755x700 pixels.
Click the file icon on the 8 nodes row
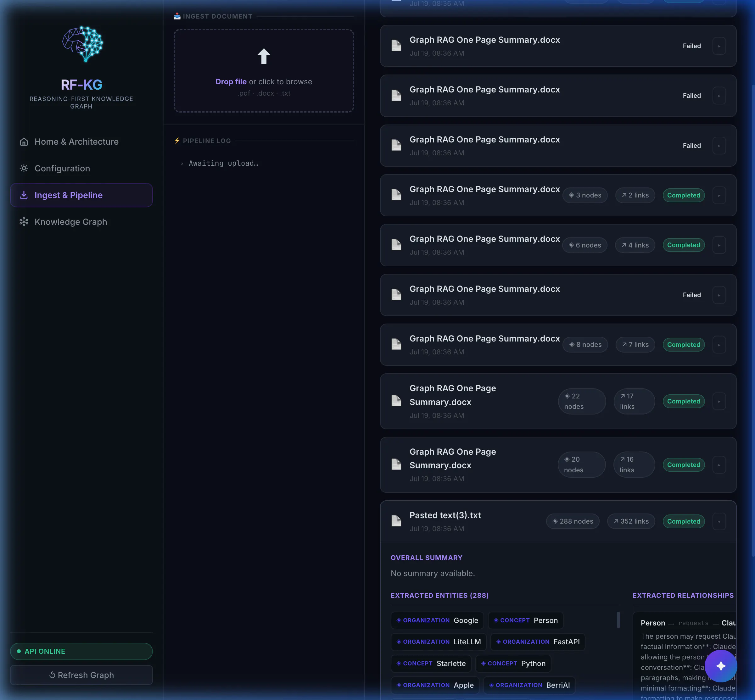tap(396, 344)
